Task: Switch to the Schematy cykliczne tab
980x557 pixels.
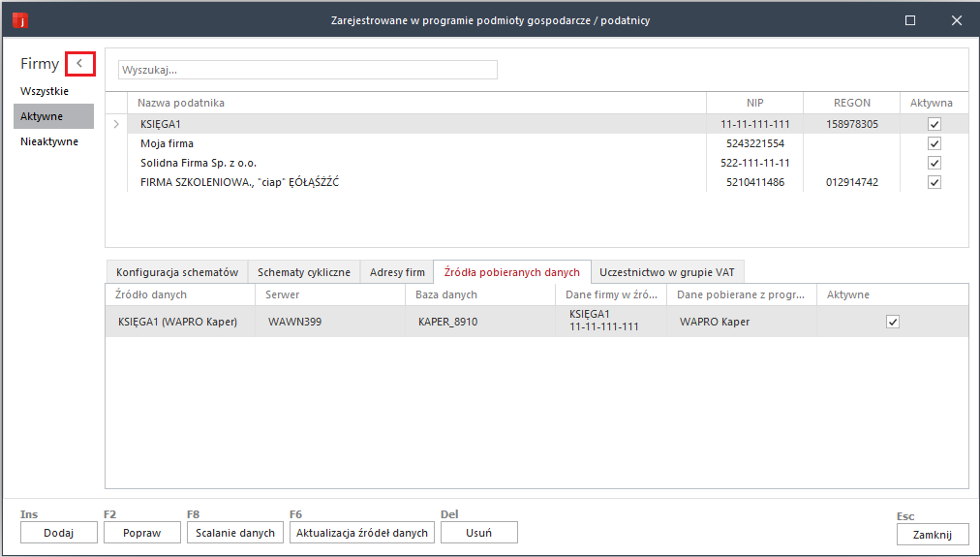Action: pos(303,272)
